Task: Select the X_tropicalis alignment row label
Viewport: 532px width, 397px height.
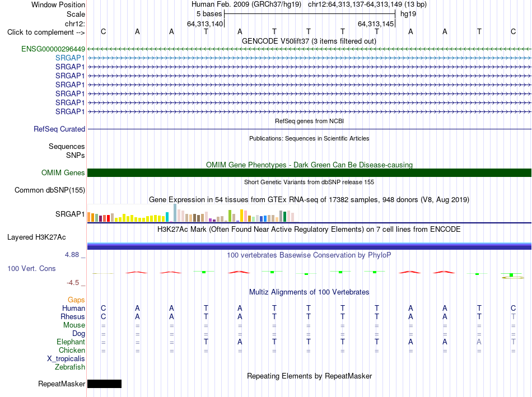Action: (66, 359)
